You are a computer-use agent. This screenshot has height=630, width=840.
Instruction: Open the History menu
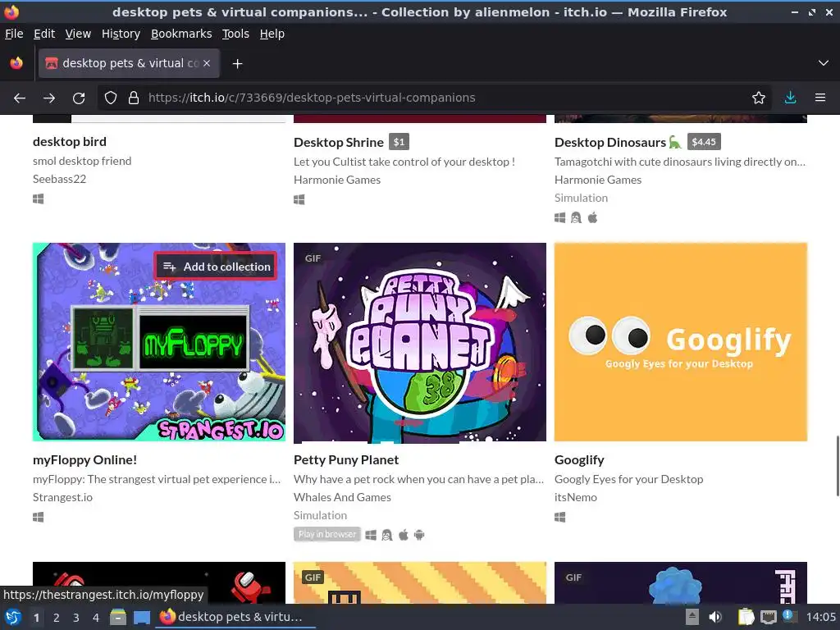[x=121, y=34]
